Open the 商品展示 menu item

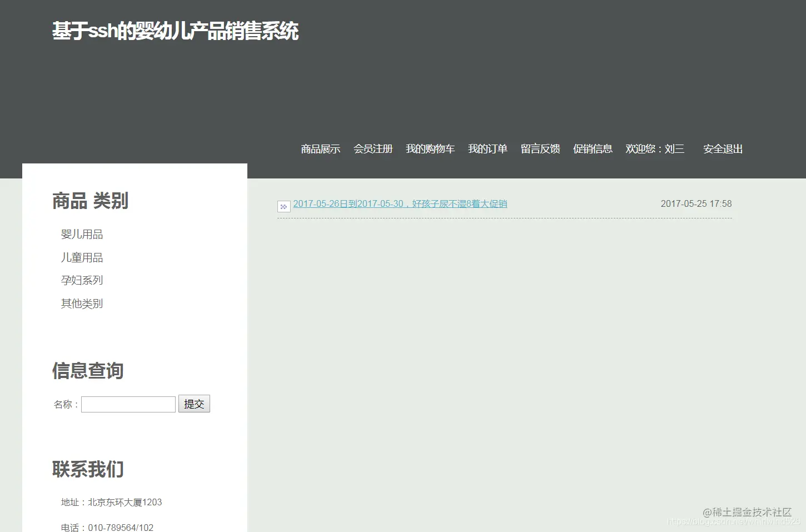(x=321, y=149)
